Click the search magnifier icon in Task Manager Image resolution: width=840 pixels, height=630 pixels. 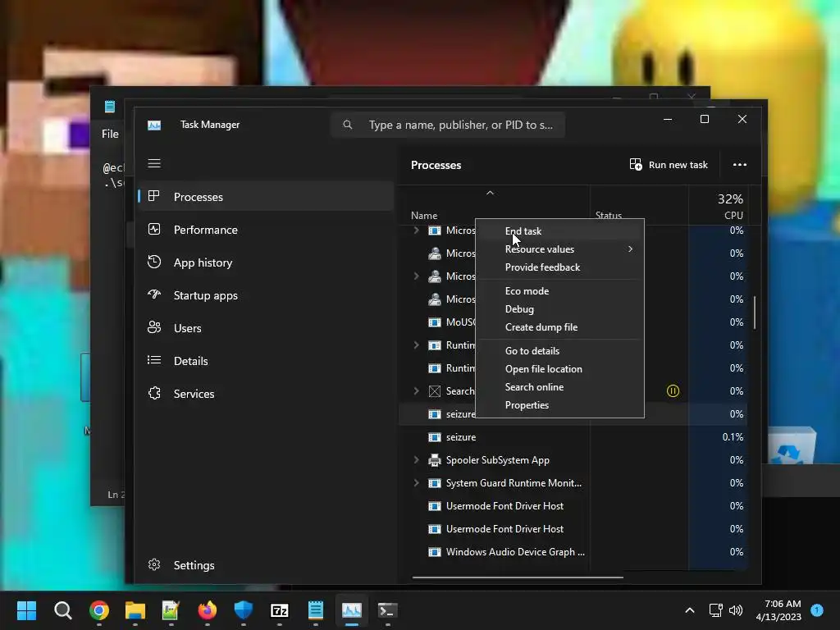348,125
